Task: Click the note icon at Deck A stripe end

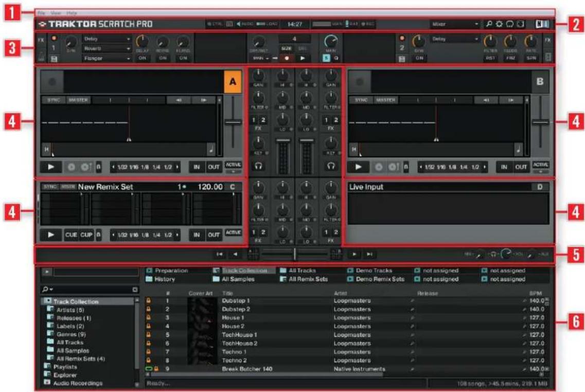Action: (211, 149)
